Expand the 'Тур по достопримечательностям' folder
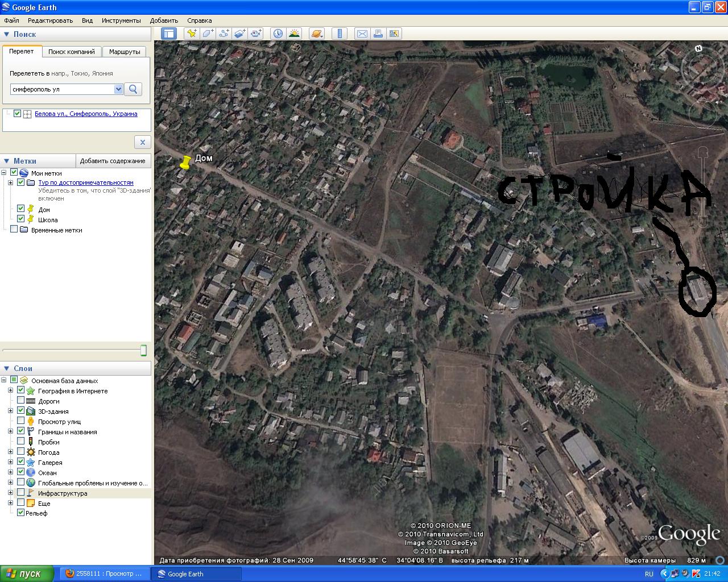Image resolution: width=728 pixels, height=582 pixels. [x=10, y=182]
